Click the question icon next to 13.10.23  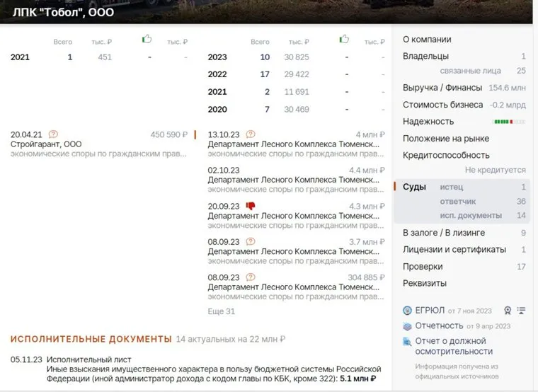[250, 134]
